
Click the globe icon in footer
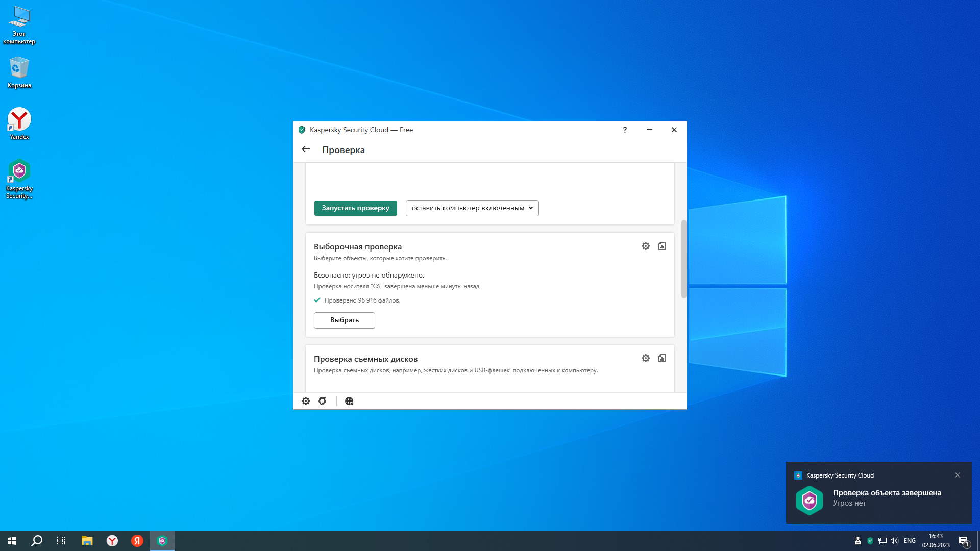coord(349,401)
